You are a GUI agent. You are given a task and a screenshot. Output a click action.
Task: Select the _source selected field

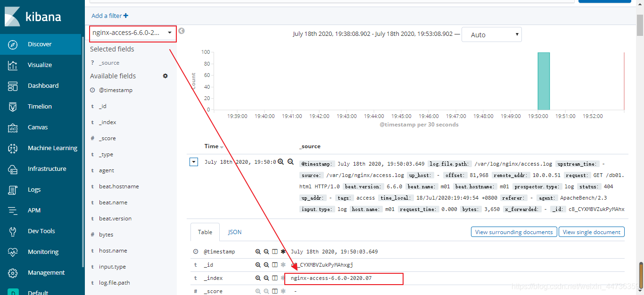(109, 63)
